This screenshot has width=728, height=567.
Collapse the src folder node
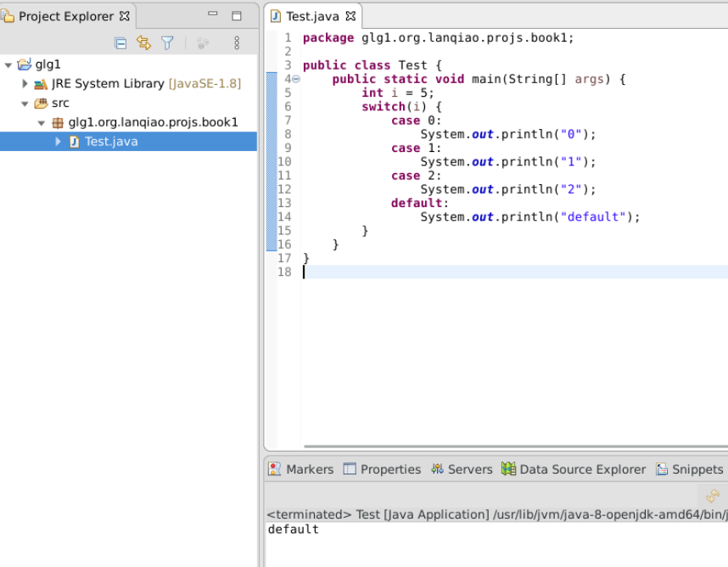[25, 104]
